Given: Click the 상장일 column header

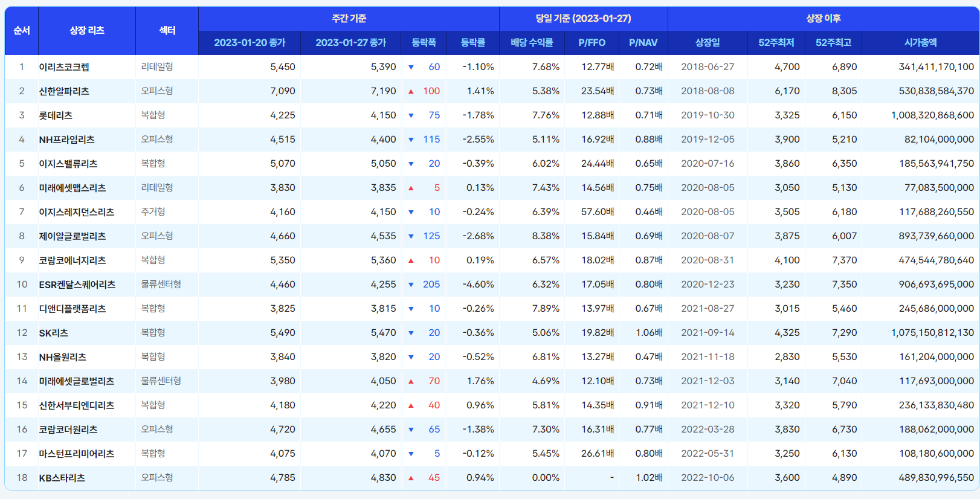Looking at the screenshot, I should (x=708, y=43).
